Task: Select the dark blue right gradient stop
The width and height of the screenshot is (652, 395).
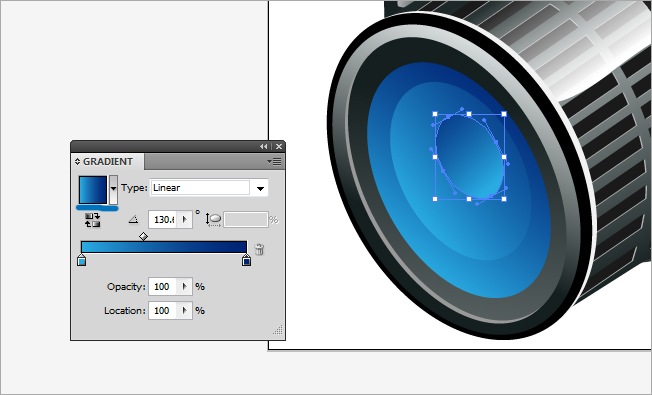Action: (x=247, y=260)
